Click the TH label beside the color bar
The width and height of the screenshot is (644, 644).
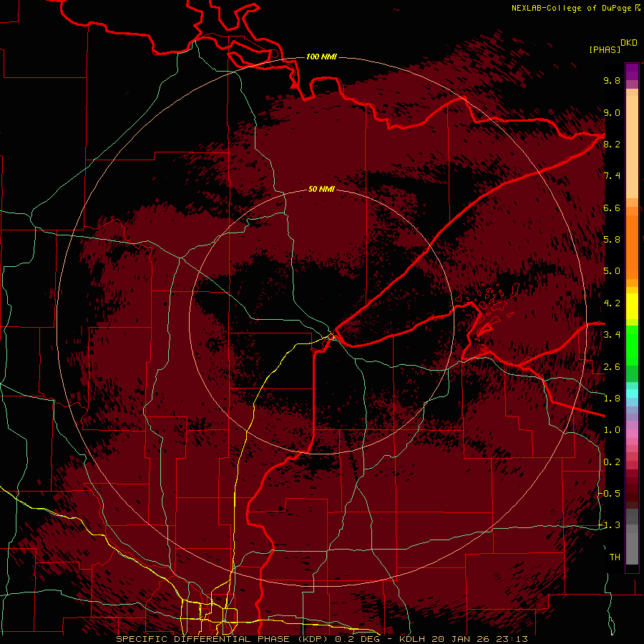pos(615,557)
